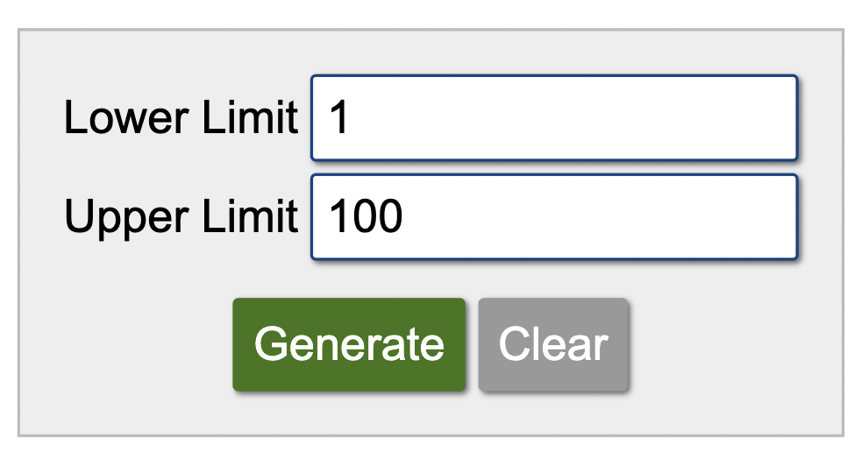Hit Generate to produce a number

pos(348,344)
